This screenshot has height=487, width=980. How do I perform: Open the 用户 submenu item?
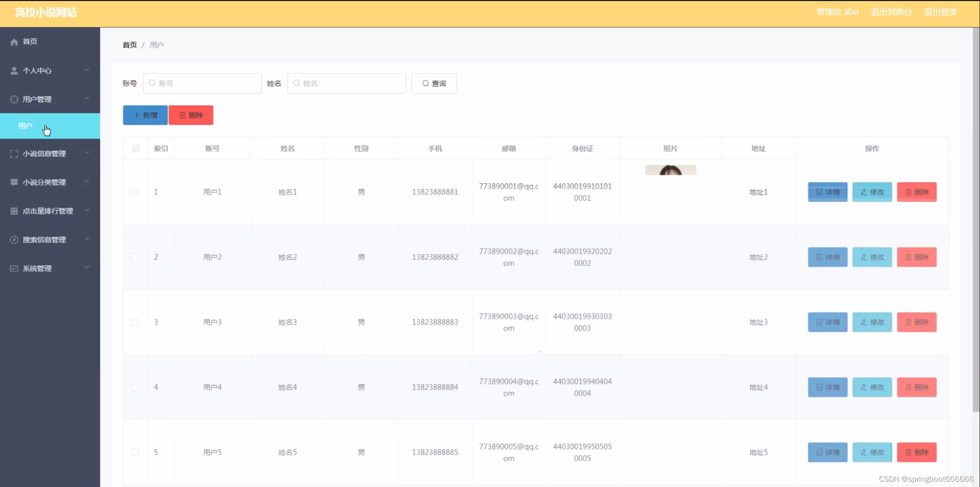[25, 126]
